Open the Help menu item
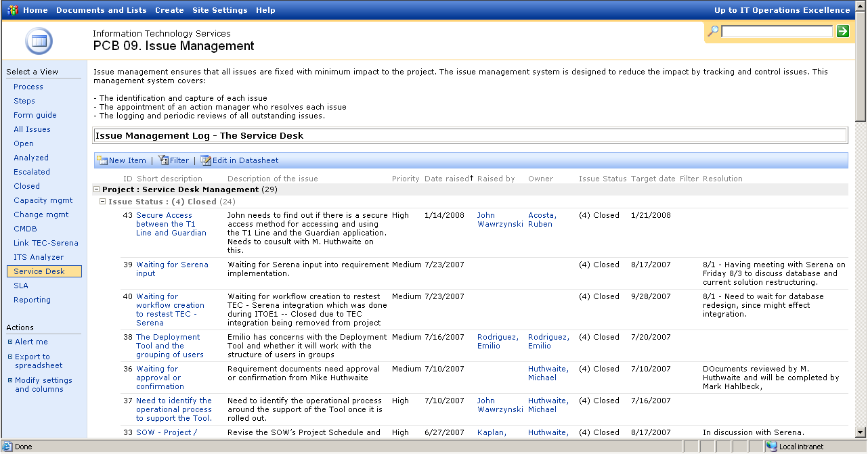The image size is (868, 454). coord(265,10)
